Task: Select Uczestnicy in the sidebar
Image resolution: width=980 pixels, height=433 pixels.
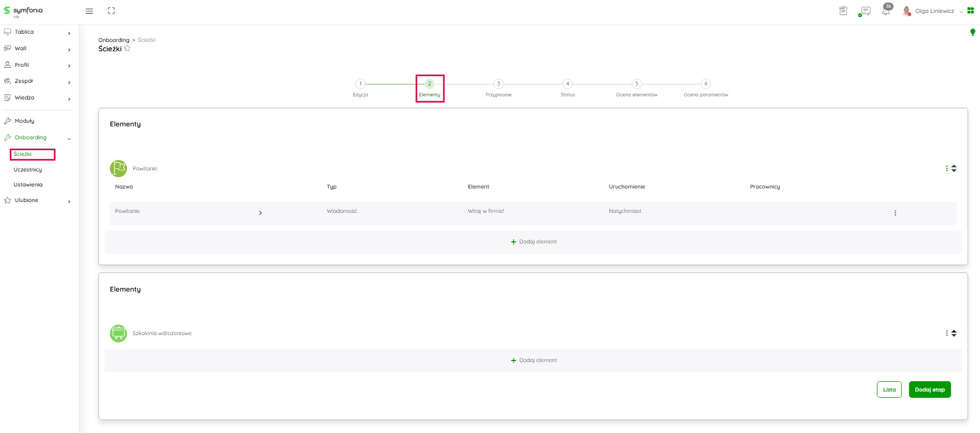Action: 28,170
